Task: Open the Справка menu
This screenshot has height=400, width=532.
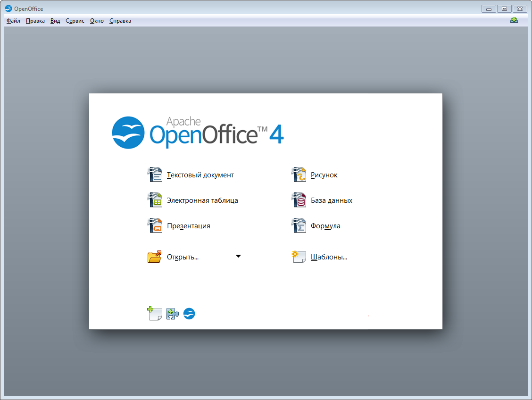Action: (120, 21)
